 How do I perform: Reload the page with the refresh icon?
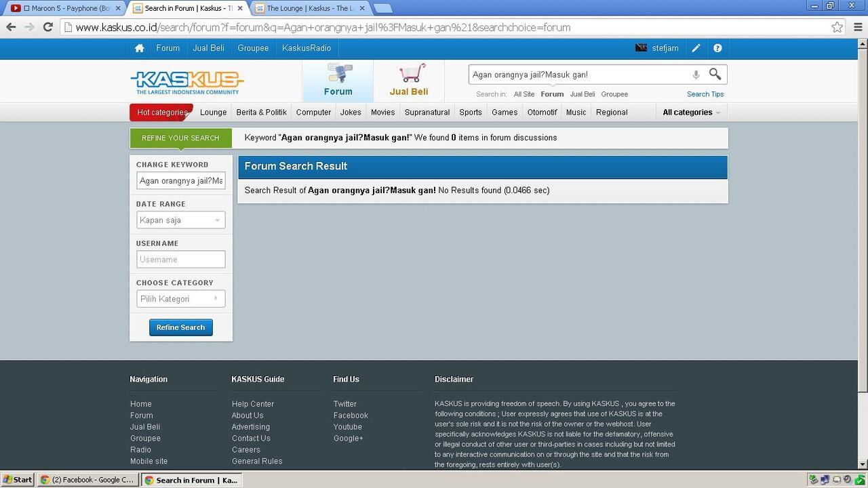47,27
